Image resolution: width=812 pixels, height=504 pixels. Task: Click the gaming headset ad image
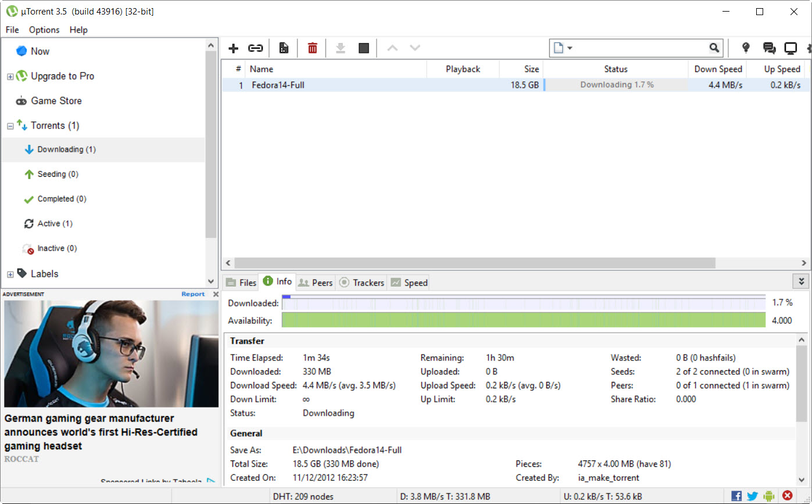pyautogui.click(x=111, y=353)
